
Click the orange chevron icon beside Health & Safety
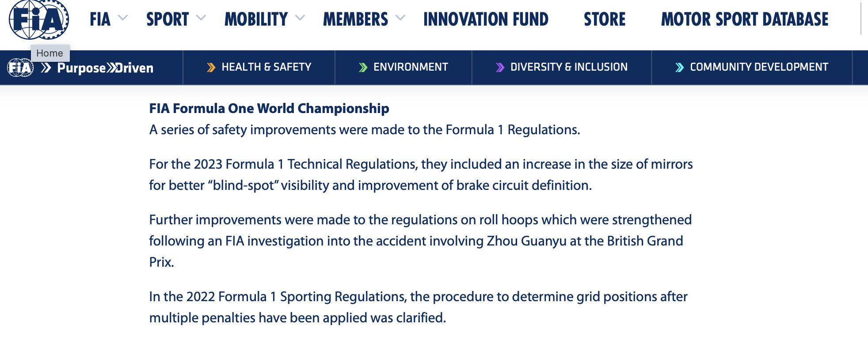coord(211,67)
